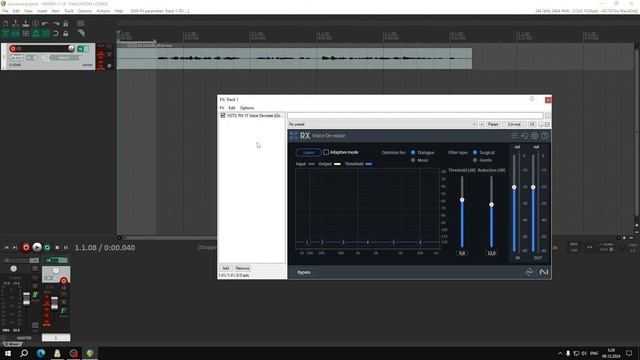Screen dimensions: 640x360
Task: Open the RX history clock icon
Action: (524, 136)
